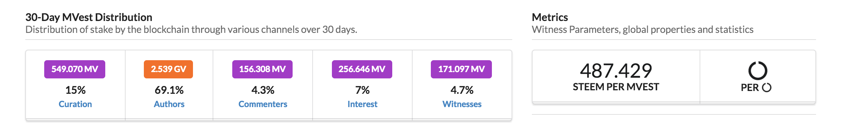Open the Witnesses link
The height and width of the screenshot is (133, 868).
[462, 104]
